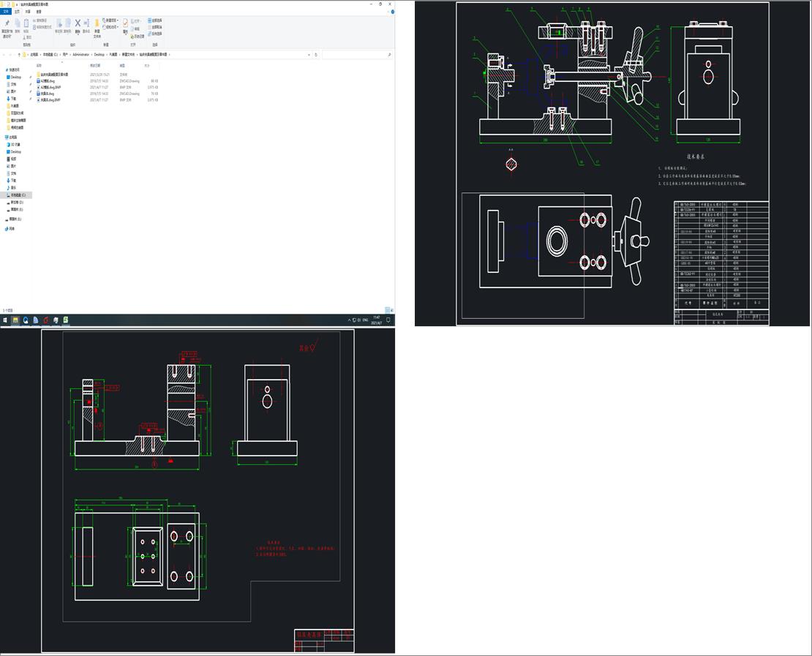
Task: Collapse the ribbon with the chevron
Action: coord(388,12)
